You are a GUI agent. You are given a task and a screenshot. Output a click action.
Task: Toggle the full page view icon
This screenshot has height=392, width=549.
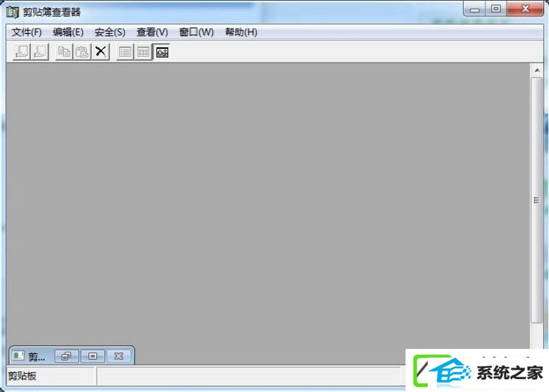(x=162, y=52)
